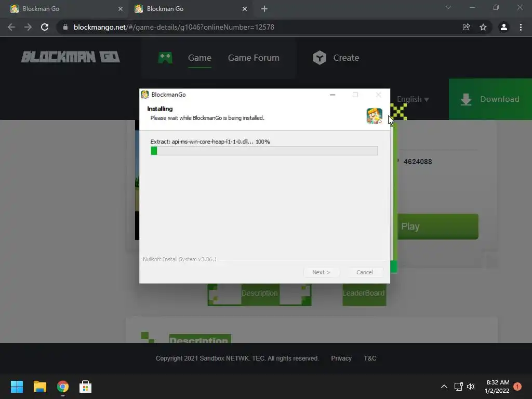Click the copyright 2021 Sandbox NETWK text

237,358
